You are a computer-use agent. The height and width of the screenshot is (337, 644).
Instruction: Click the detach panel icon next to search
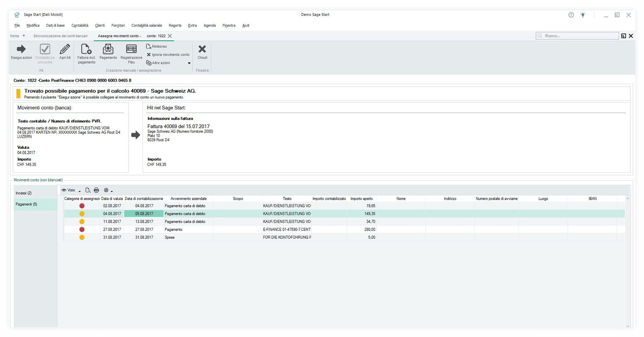[x=623, y=36]
